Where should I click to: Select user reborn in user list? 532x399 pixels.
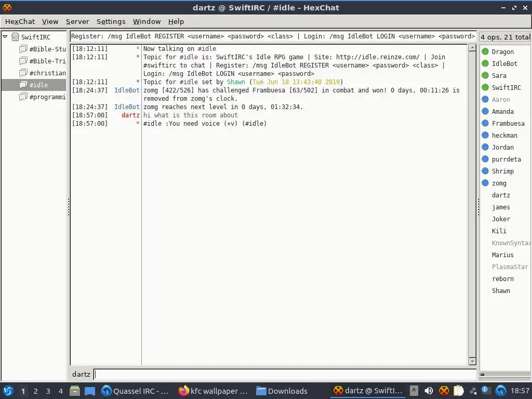(502, 279)
